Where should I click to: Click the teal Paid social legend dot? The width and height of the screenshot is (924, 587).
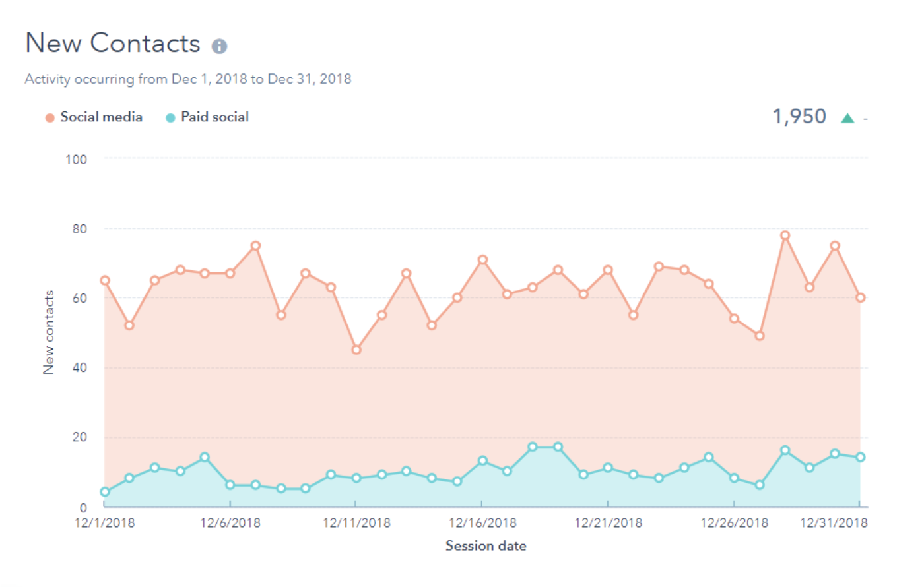coord(170,118)
